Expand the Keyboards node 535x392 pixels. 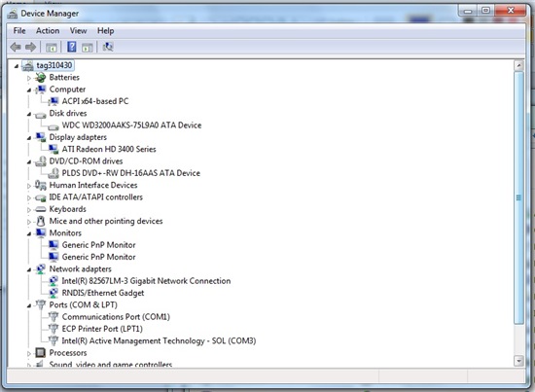tap(29, 210)
